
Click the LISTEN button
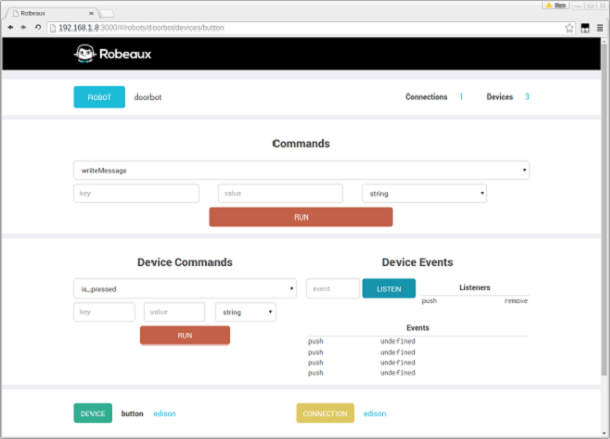point(389,288)
